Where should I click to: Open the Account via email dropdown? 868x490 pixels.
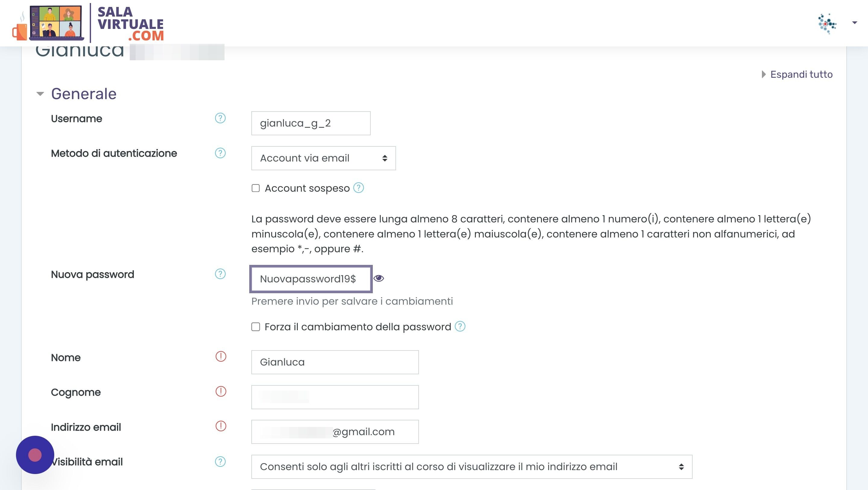(323, 158)
